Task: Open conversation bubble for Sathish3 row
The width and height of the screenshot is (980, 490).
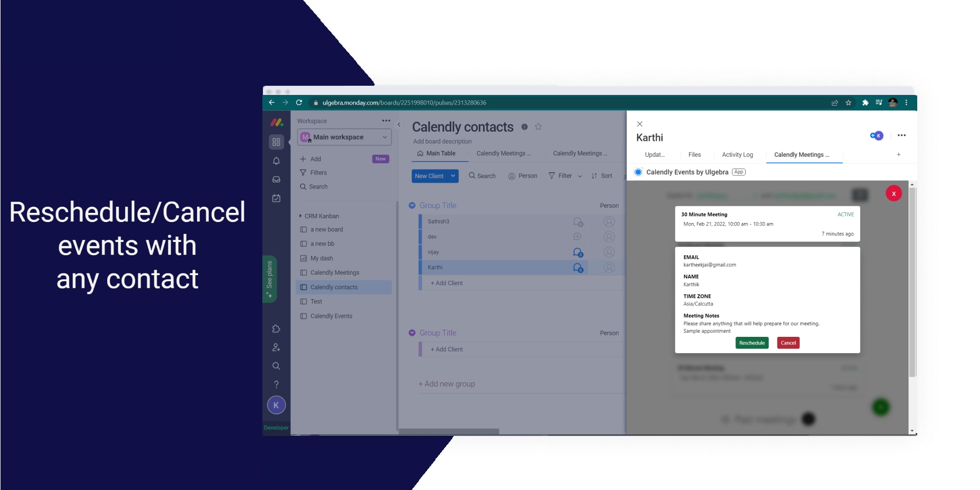Action: click(578, 222)
